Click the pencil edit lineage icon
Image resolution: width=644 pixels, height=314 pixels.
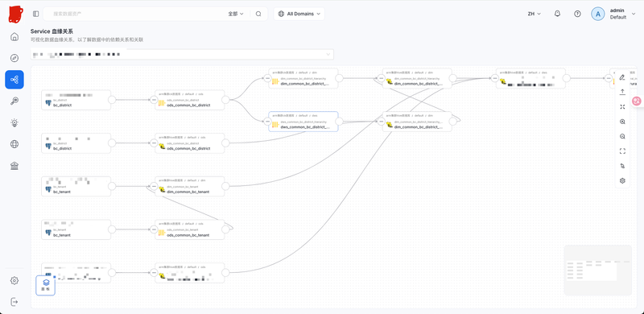pos(622,77)
